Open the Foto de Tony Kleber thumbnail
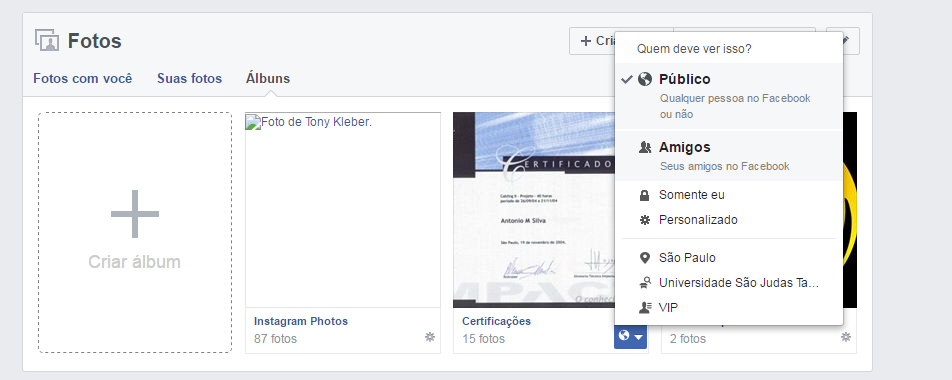 [x=343, y=210]
